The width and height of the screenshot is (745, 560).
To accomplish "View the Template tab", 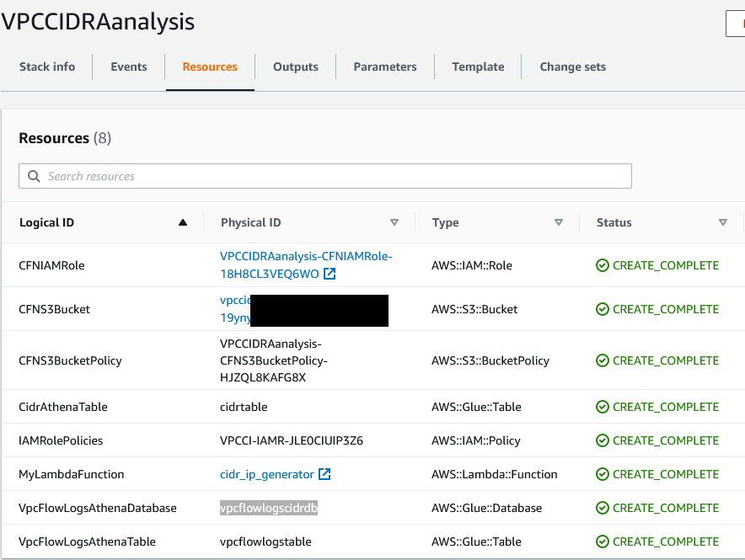I will click(x=478, y=67).
